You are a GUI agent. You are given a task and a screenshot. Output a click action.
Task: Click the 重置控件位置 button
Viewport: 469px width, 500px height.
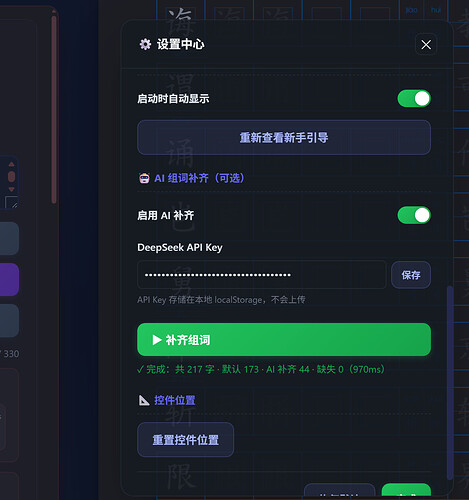[x=186, y=440]
